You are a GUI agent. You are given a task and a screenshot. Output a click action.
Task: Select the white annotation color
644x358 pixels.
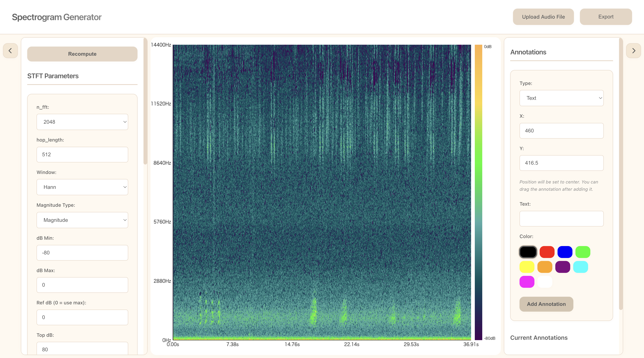pos(545,282)
